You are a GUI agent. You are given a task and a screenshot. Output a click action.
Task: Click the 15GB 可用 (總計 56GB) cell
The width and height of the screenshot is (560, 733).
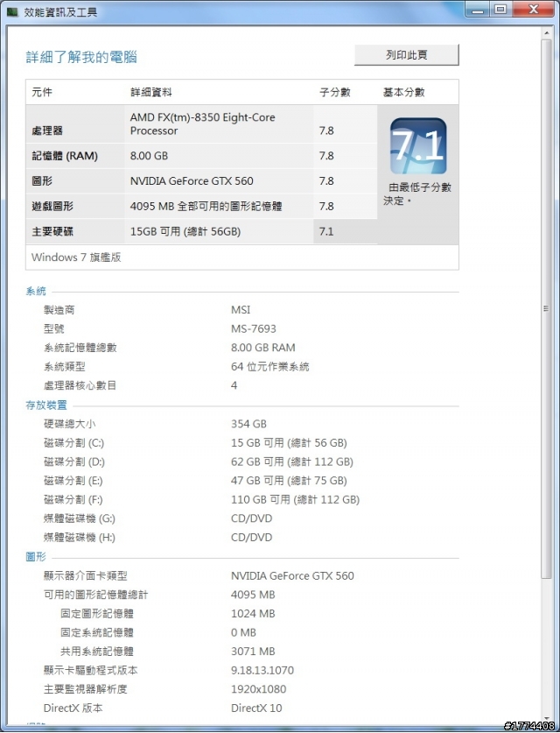click(185, 231)
